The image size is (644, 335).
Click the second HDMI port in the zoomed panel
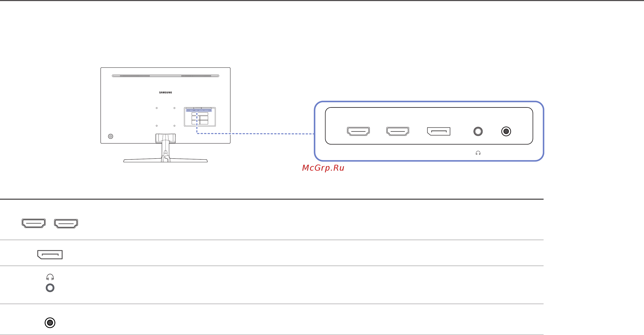tap(397, 131)
